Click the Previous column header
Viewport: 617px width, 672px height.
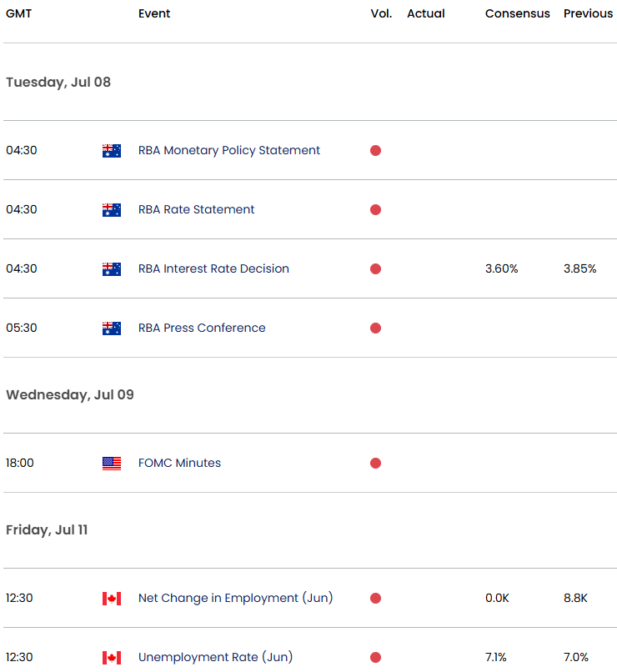click(588, 14)
